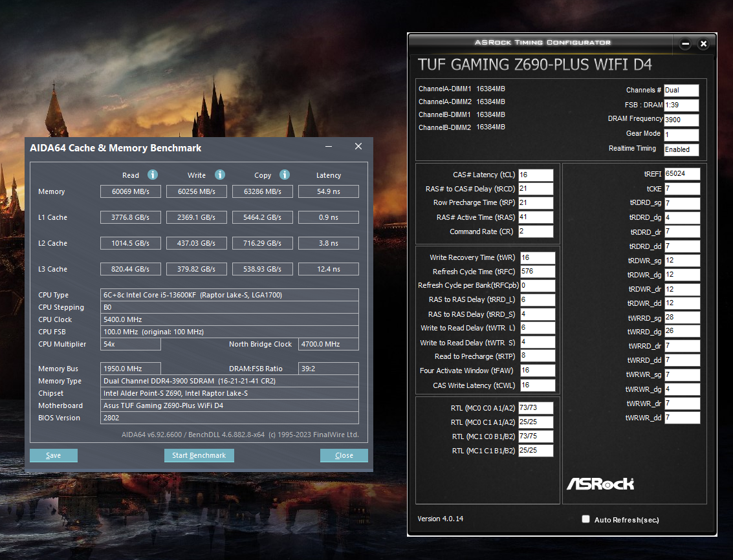Click the L2 Cache Write value 437.03 GB/s

(x=196, y=243)
